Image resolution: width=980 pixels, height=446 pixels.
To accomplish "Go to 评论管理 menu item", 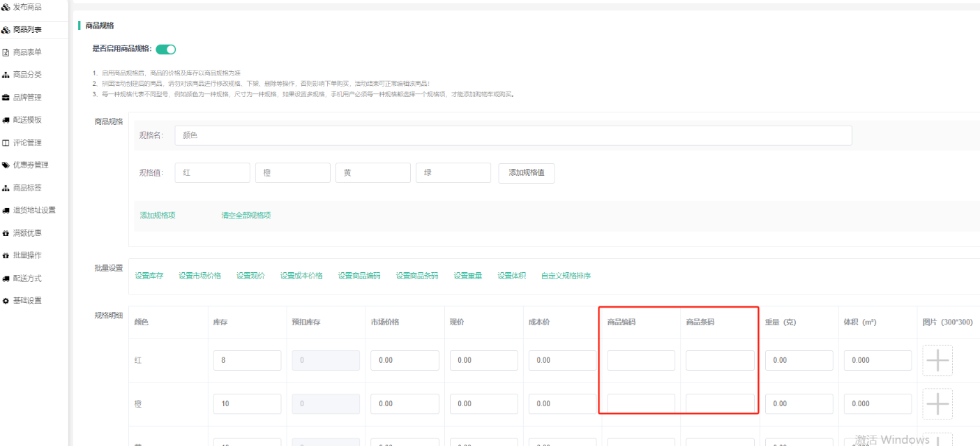I will (x=27, y=142).
